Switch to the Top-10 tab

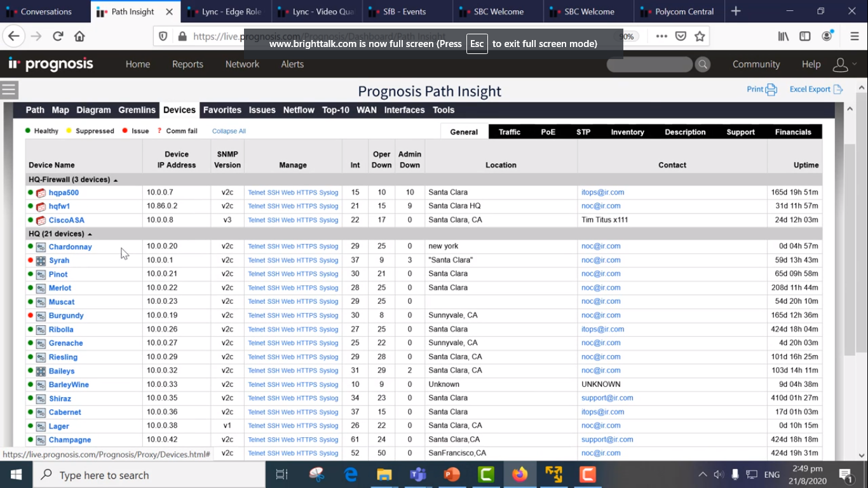[x=336, y=110]
